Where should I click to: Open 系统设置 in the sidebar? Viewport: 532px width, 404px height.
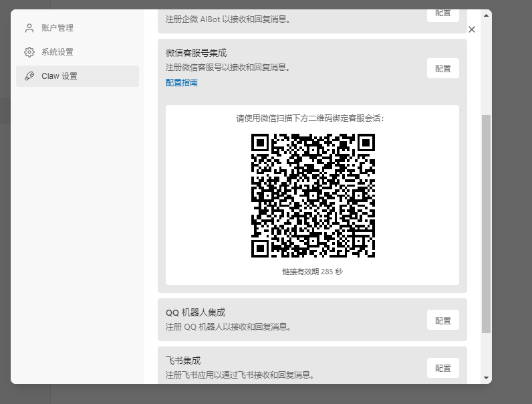pyautogui.click(x=78, y=52)
